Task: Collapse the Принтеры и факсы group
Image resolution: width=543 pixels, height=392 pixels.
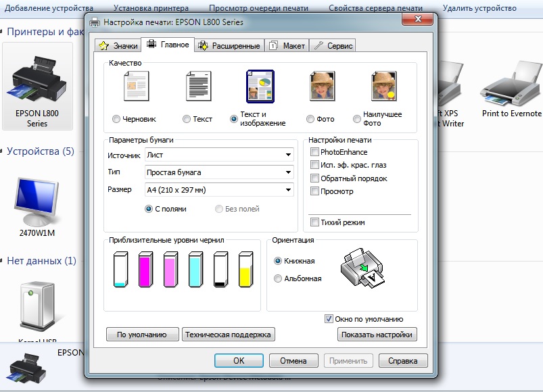Action: point(2,32)
